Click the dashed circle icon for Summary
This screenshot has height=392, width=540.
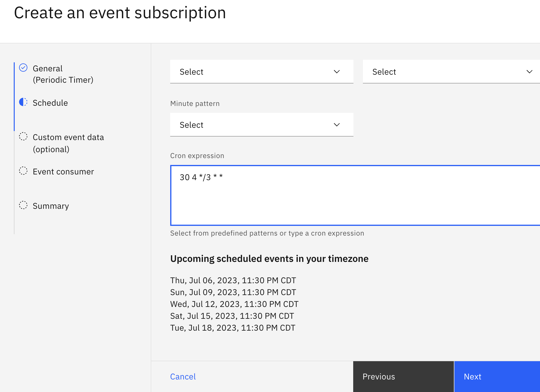(23, 205)
